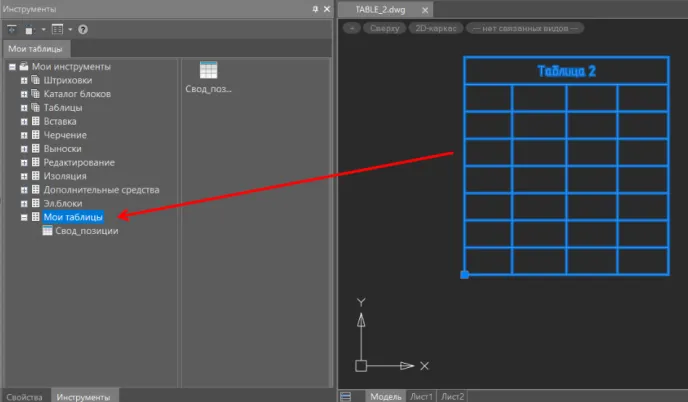
Task: Click the help question mark icon
Action: pos(82,29)
